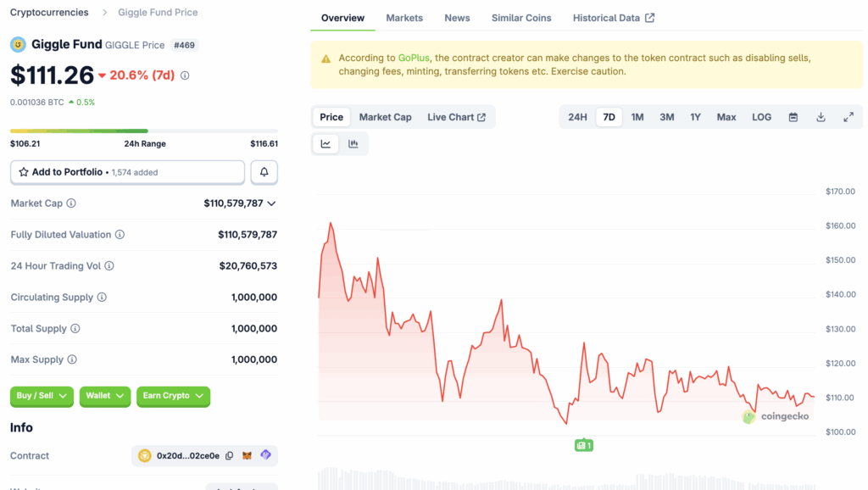Image resolution: width=868 pixels, height=490 pixels.
Task: Toggle LOG scale on the chart
Action: click(x=762, y=117)
